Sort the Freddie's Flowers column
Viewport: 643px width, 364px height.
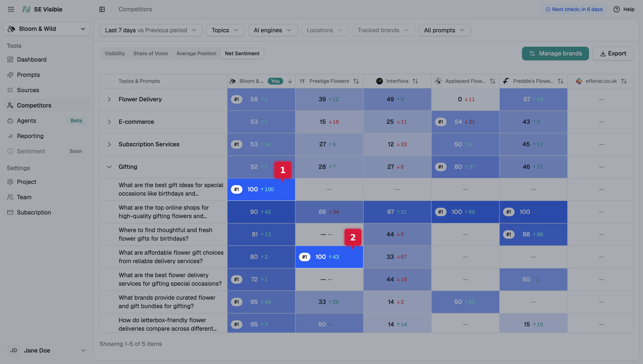point(560,81)
